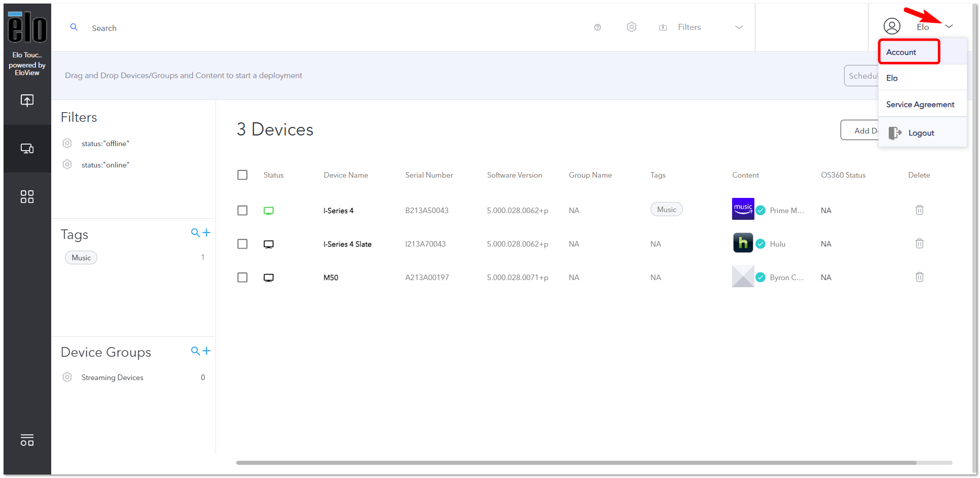Click the help question mark icon
Viewport: 980px width, 478px height.
pos(597,27)
